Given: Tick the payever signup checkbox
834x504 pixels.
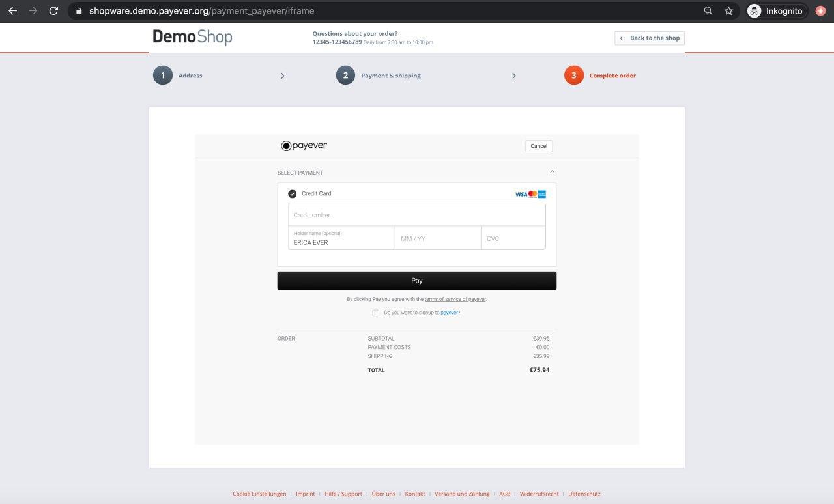Looking at the screenshot, I should pos(376,313).
